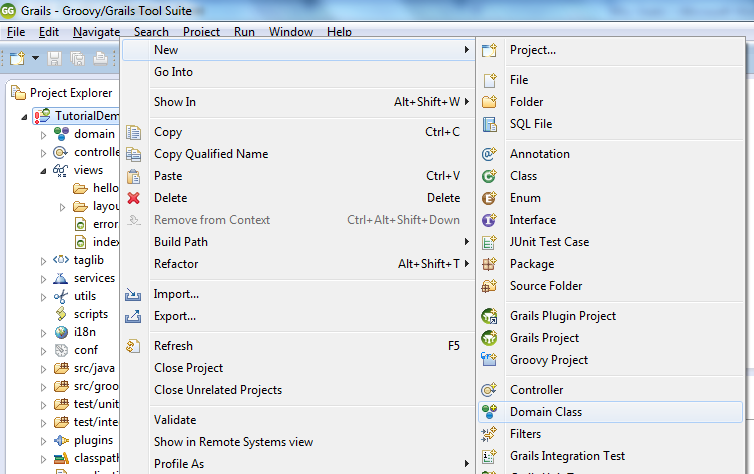Click the Copy icon in context menu
Image resolution: width=754 pixels, height=474 pixels.
133,132
